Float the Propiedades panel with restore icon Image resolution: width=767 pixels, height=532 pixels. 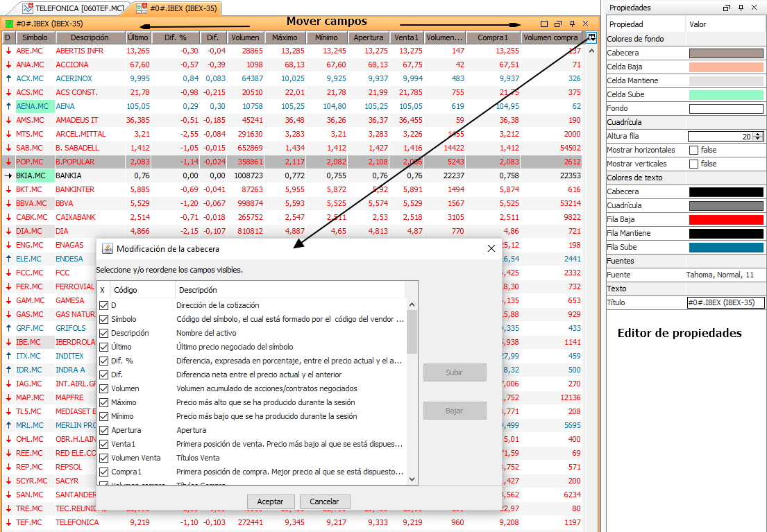tap(727, 8)
